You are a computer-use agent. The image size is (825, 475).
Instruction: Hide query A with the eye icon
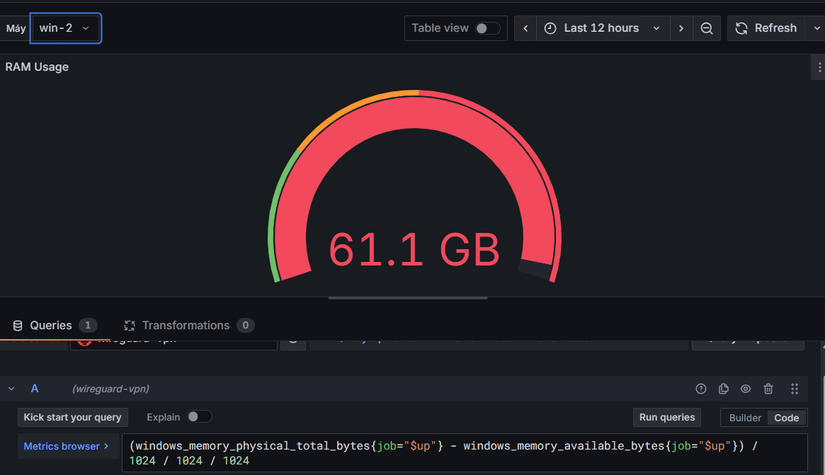pos(745,389)
